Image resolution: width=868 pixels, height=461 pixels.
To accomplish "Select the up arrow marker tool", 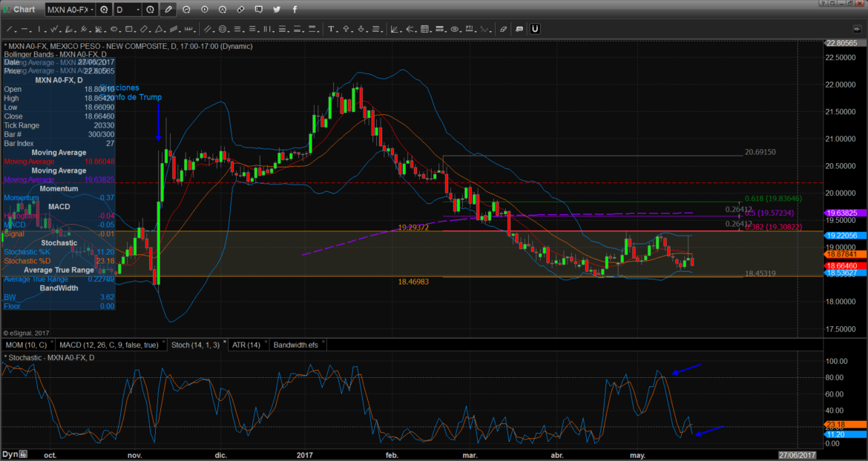I will pyautogui.click(x=346, y=29).
